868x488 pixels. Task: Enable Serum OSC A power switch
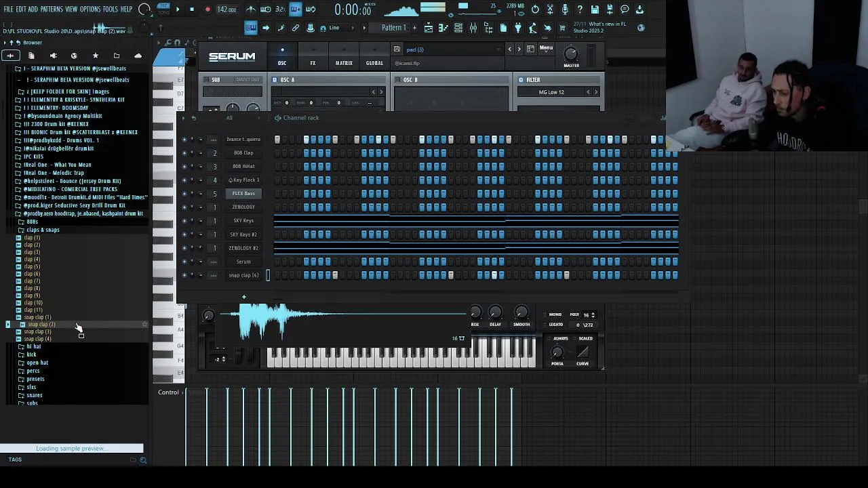275,80
